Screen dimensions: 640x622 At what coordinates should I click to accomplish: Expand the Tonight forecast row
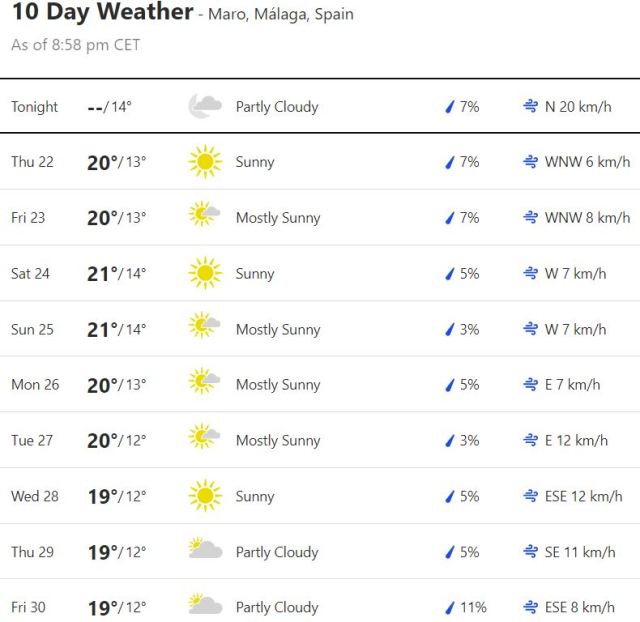35,107
